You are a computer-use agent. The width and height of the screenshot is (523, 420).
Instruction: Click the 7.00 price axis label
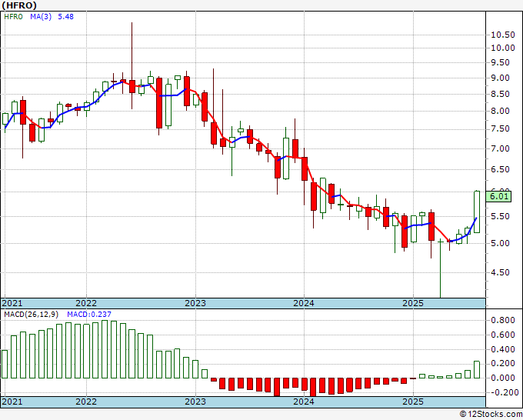coord(501,148)
